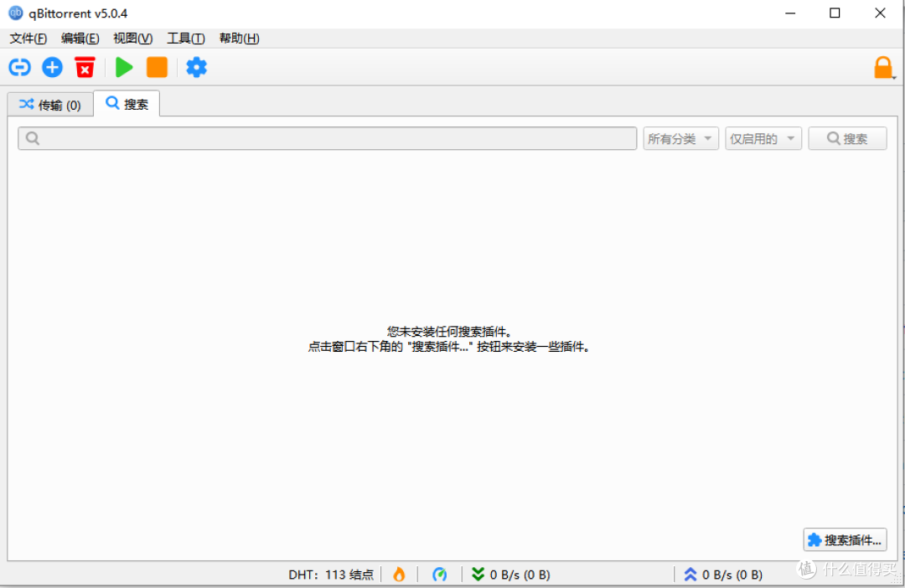Click the download speed 0 B/s indicator
This screenshot has height=588, width=905.
tap(511, 575)
